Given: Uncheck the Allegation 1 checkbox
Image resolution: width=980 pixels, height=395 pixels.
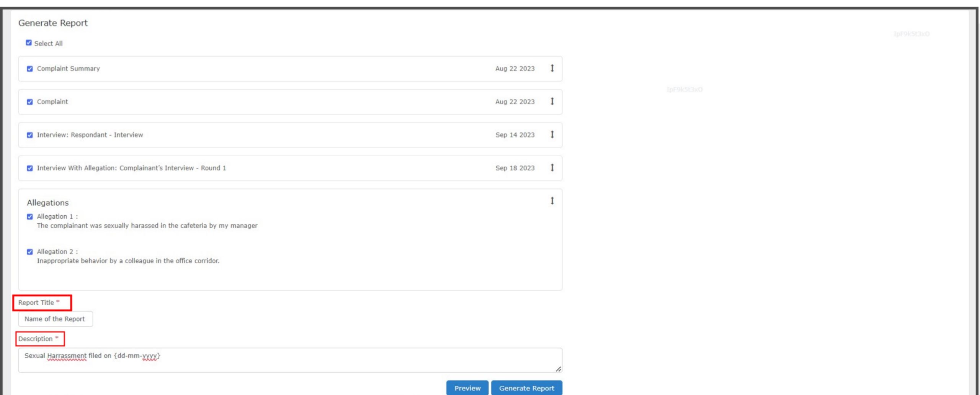Looking at the screenshot, I should click(30, 216).
